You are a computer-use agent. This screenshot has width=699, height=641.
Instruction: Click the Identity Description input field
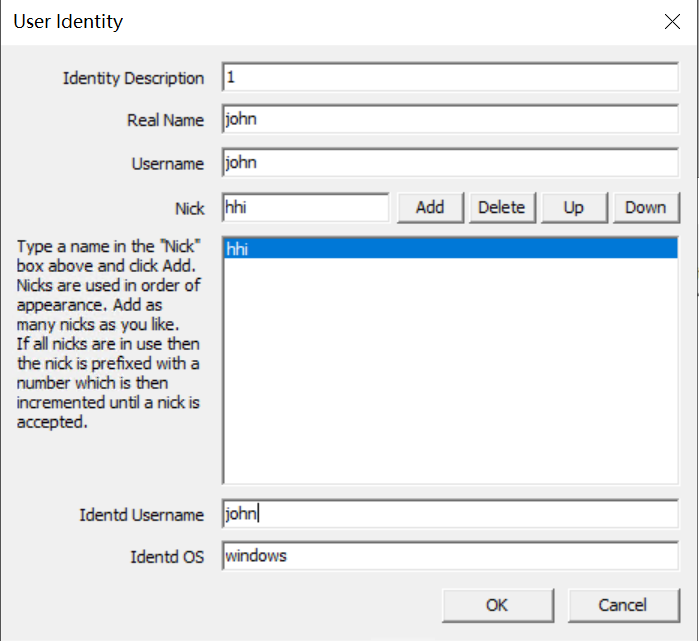click(450, 78)
